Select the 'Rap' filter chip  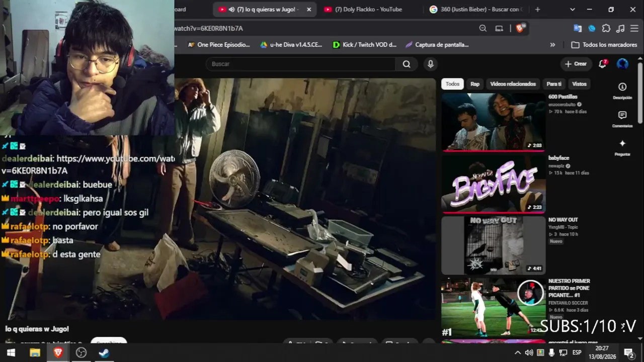tap(475, 84)
